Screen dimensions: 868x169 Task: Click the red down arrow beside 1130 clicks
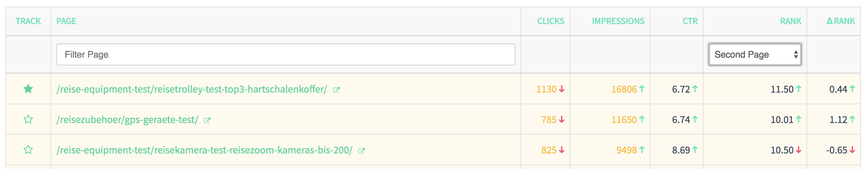click(562, 89)
